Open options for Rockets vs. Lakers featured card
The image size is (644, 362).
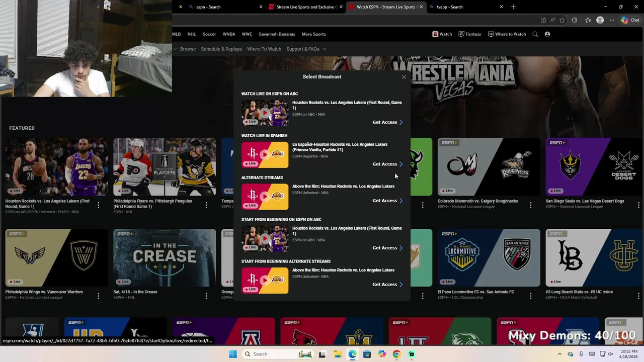click(x=98, y=205)
